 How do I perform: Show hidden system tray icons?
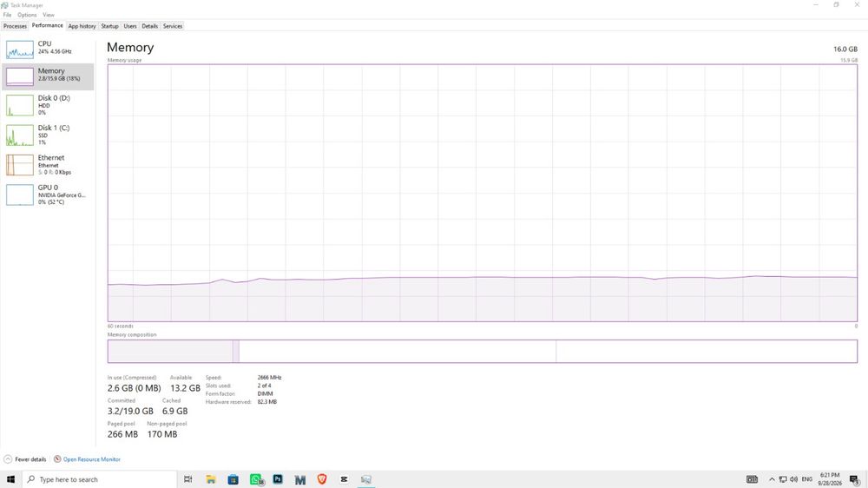click(772, 479)
